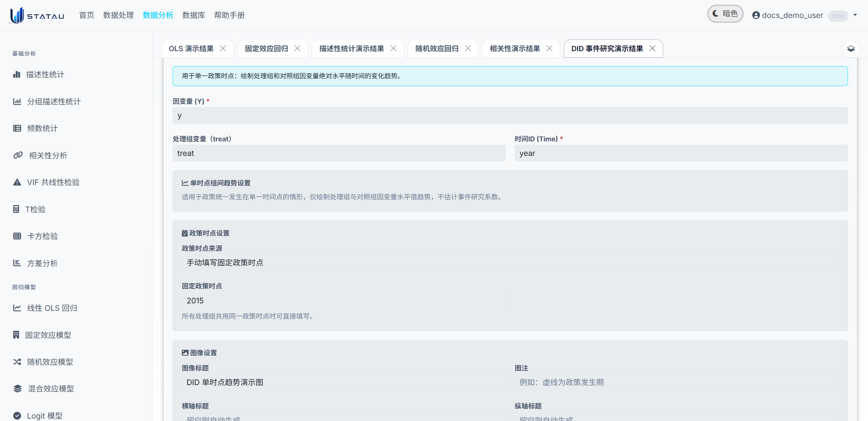This screenshot has height=421, width=868.
Task: Switch to the 描述性统计演示结果 tab
Action: (352, 48)
